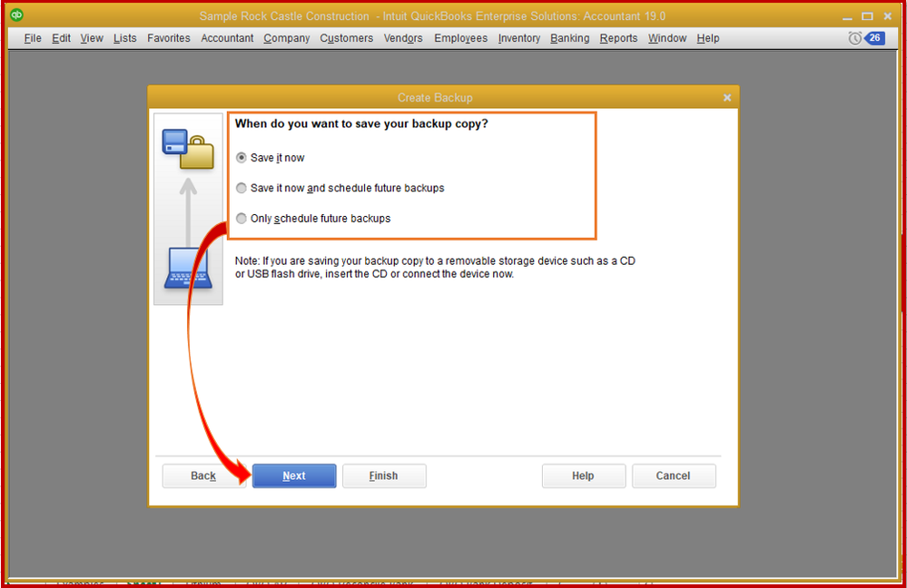Viewport: 907px width, 588px height.
Task: Open the Window menu
Action: point(667,38)
